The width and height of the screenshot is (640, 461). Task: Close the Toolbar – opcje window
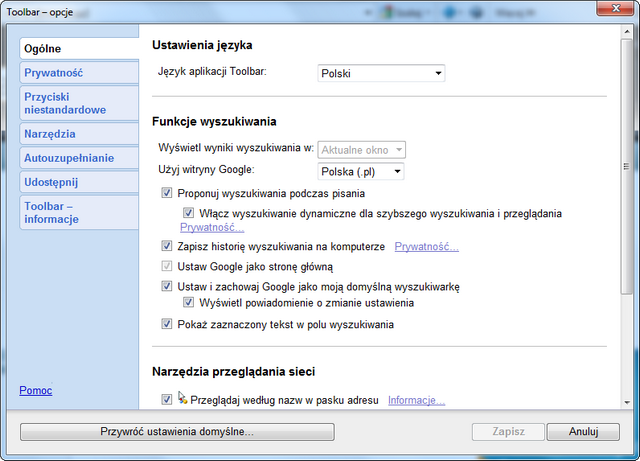[x=616, y=9]
